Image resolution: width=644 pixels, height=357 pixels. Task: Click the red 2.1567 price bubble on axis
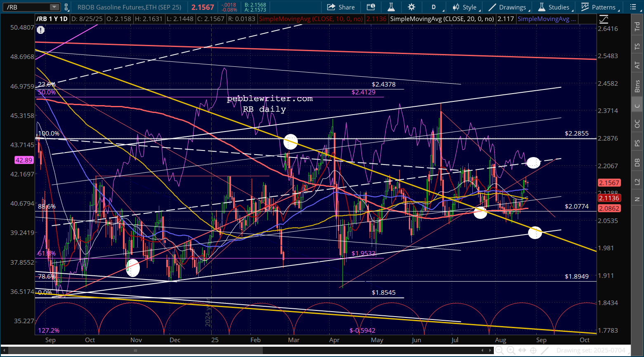[x=609, y=183]
